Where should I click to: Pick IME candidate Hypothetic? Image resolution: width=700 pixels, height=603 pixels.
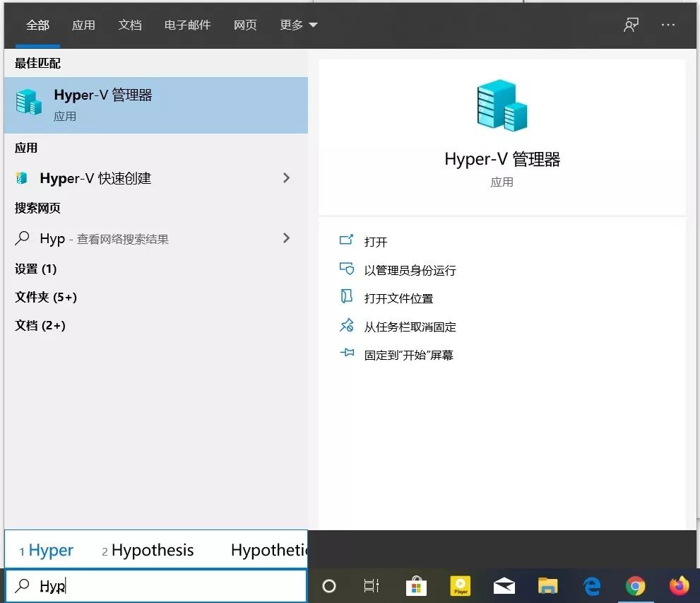pyautogui.click(x=268, y=550)
